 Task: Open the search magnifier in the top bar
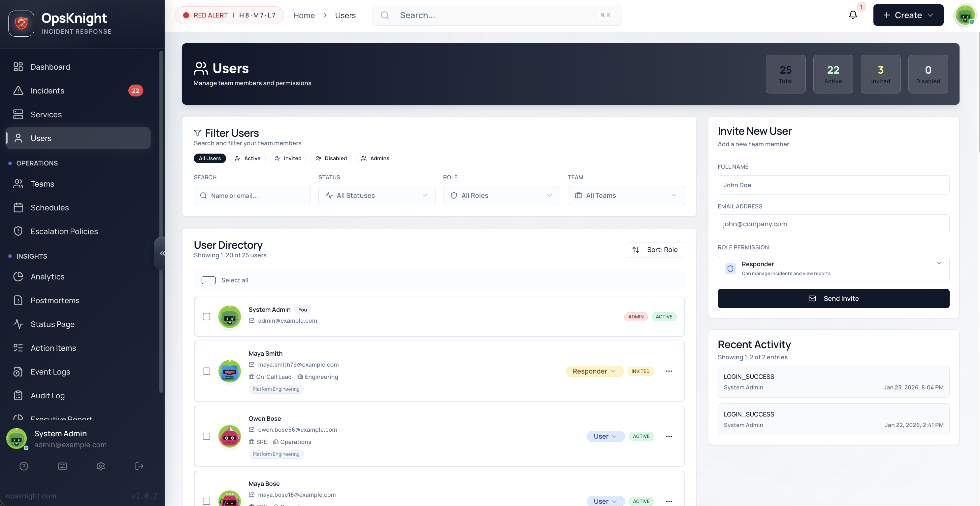385,15
